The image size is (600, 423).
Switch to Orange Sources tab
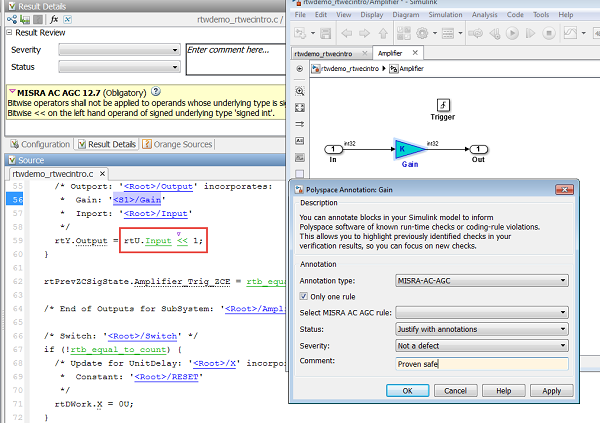click(x=178, y=144)
